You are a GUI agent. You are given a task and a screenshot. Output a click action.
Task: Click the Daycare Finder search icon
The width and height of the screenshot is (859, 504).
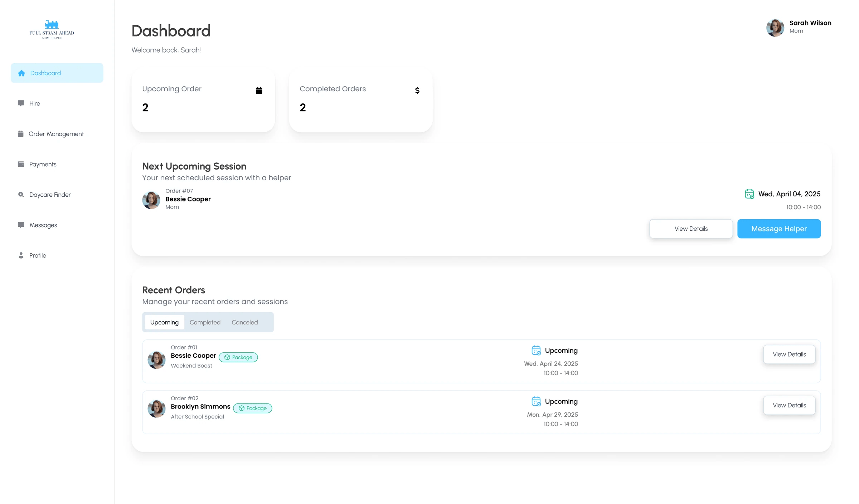pyautogui.click(x=21, y=195)
